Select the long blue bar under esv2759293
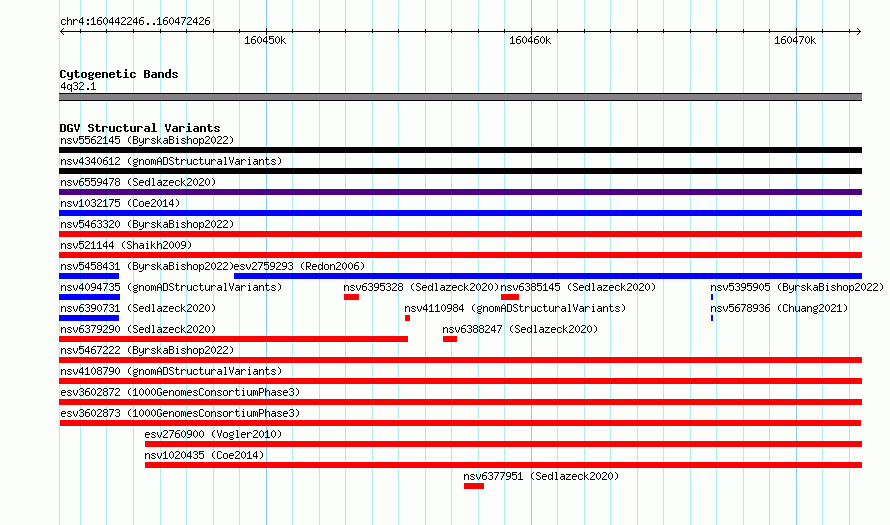Viewport: 890px width, 525px height. pos(548,276)
